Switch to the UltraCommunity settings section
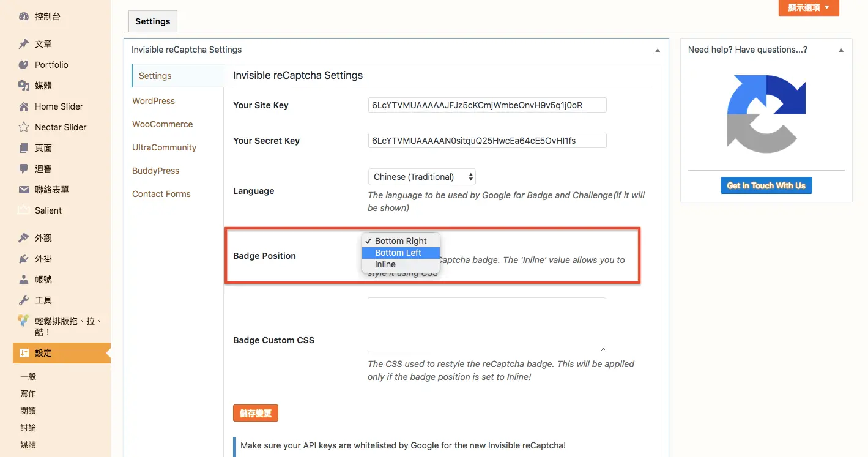This screenshot has height=457, width=868. (x=165, y=147)
